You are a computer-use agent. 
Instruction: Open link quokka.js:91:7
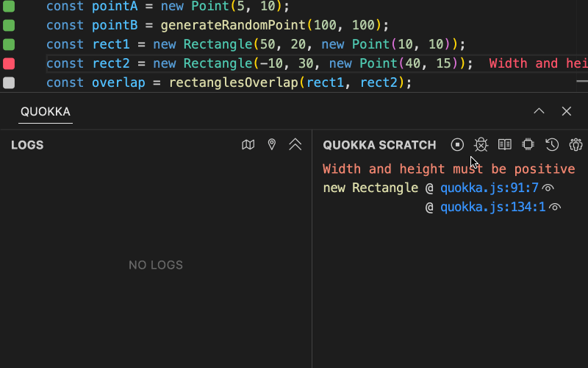(x=490, y=188)
